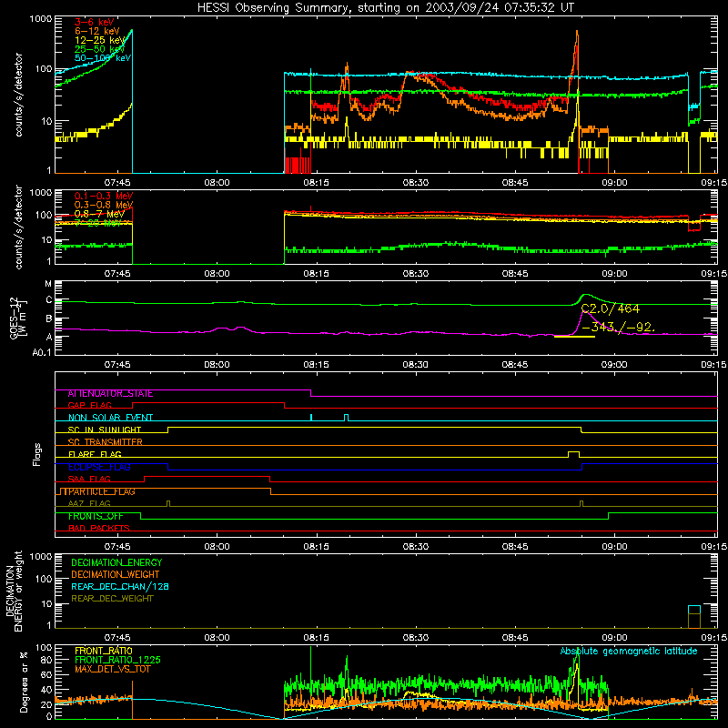Select the REAR_DEC_CHAN/128 legend label
This screenshot has height=728, width=728.
(120, 587)
